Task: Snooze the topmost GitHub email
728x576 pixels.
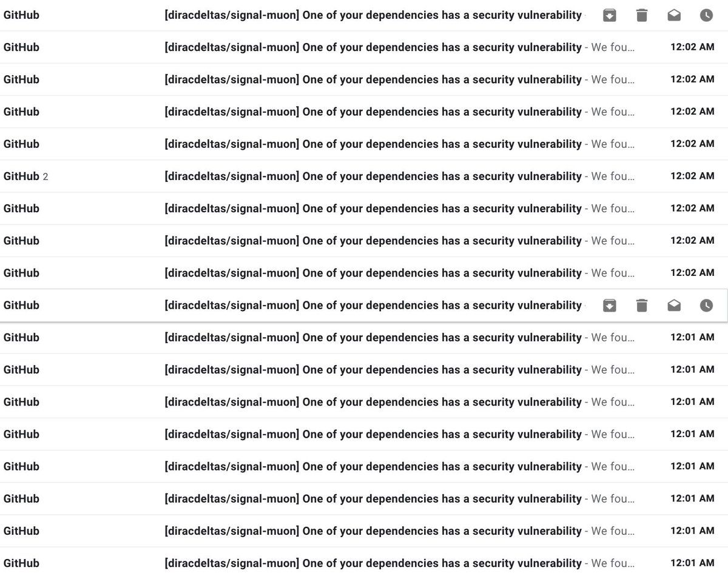Action: [706, 16]
